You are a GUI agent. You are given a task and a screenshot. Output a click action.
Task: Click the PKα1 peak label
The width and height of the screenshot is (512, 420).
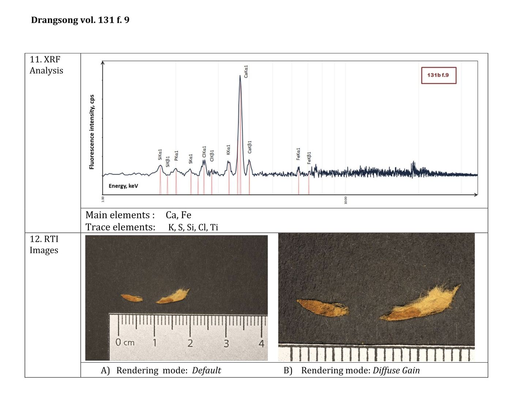(176, 155)
